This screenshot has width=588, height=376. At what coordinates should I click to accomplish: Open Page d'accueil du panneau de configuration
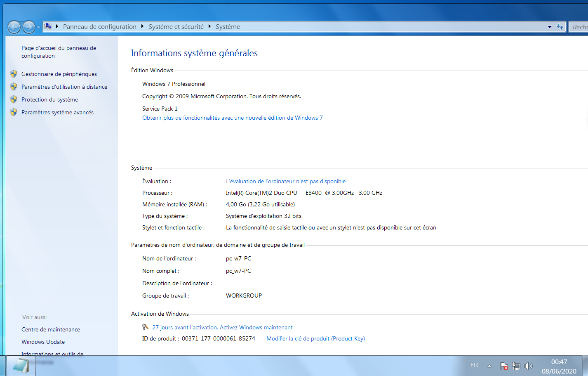click(59, 52)
